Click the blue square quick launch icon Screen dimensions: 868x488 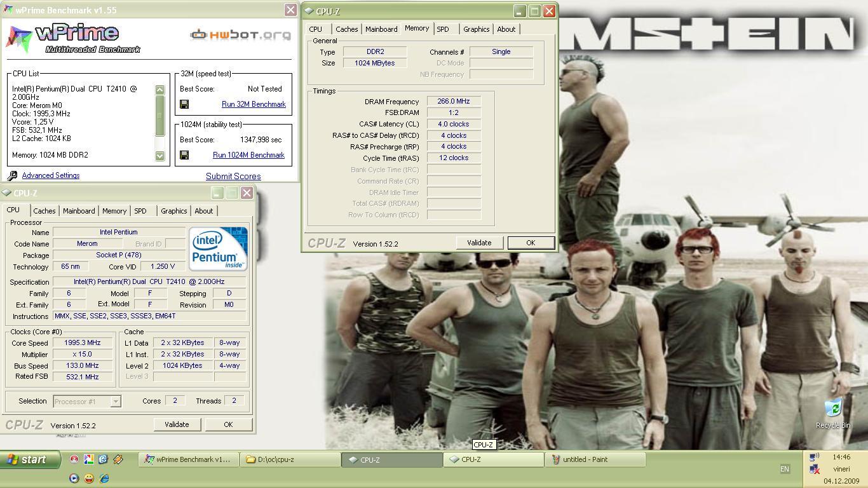click(x=103, y=459)
